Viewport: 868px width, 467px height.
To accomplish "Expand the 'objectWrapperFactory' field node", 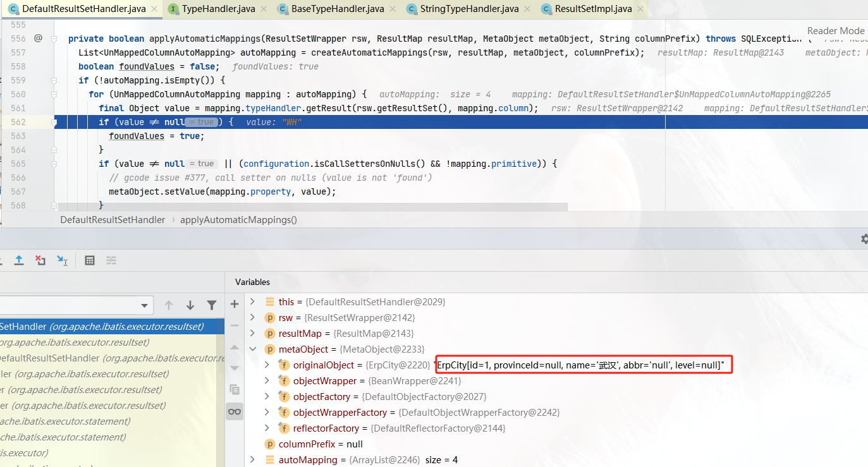I will (267, 413).
